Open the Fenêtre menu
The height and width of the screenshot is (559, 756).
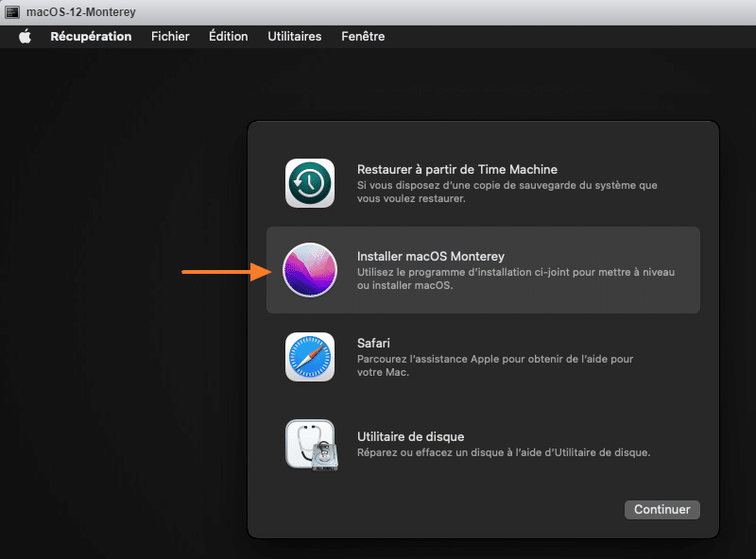[363, 37]
